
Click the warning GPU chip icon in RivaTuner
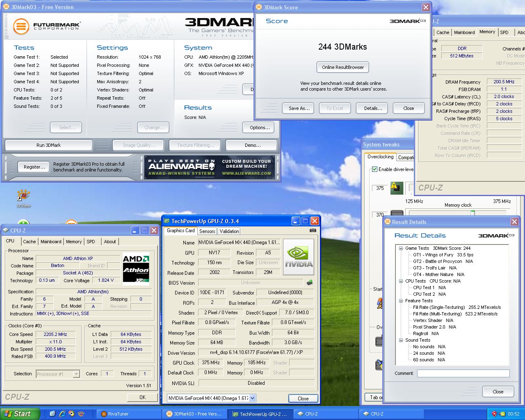tap(397, 188)
